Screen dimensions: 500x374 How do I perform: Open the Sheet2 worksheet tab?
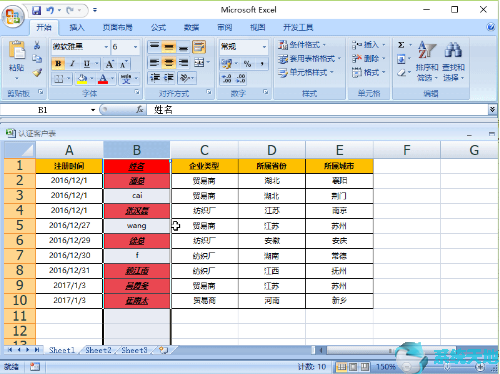pyautogui.click(x=98, y=350)
